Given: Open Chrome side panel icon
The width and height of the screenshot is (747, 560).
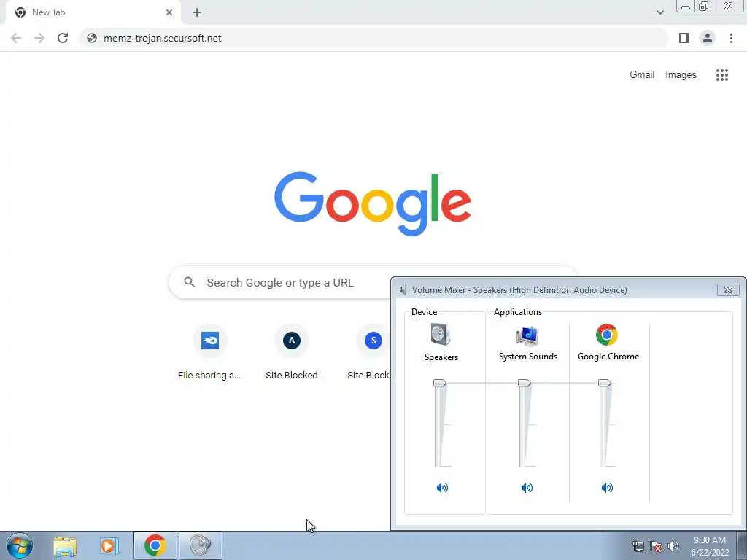Looking at the screenshot, I should pyautogui.click(x=684, y=38).
